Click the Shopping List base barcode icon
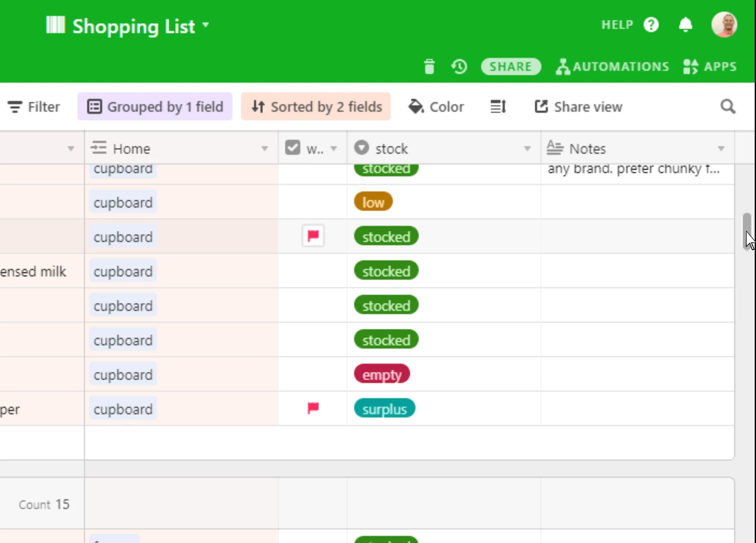 [56, 25]
